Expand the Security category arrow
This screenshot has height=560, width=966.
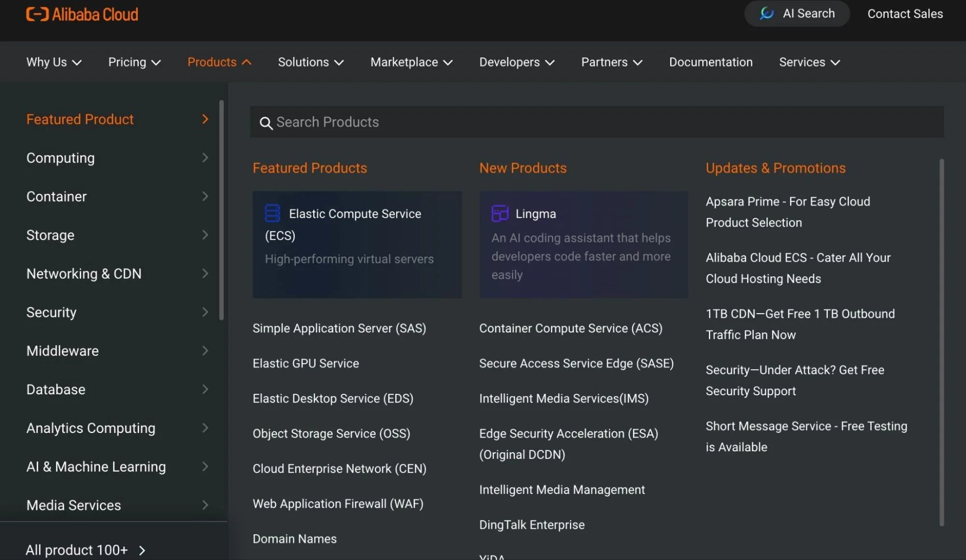tap(205, 312)
